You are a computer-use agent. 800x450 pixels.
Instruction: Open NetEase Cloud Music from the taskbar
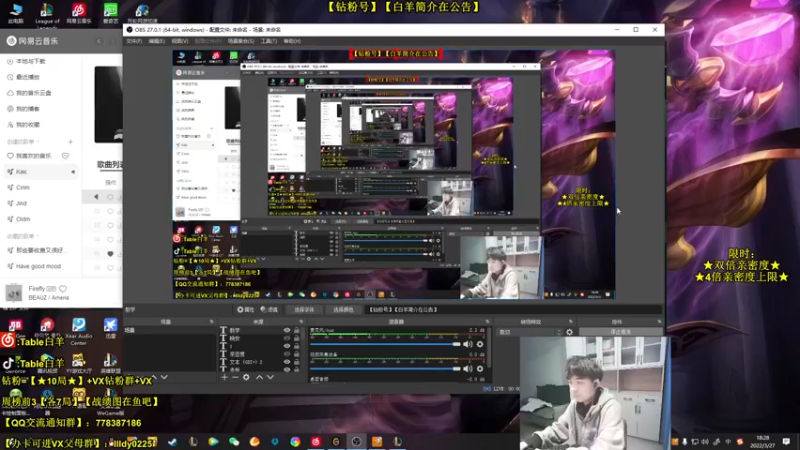pos(315,442)
